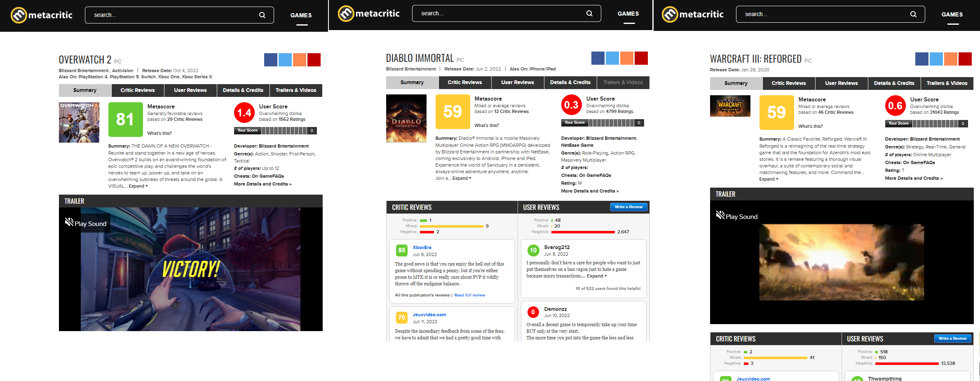980x381 pixels.
Task: Set a rating on Overwatch 2's Your Score bar
Action: (x=284, y=131)
